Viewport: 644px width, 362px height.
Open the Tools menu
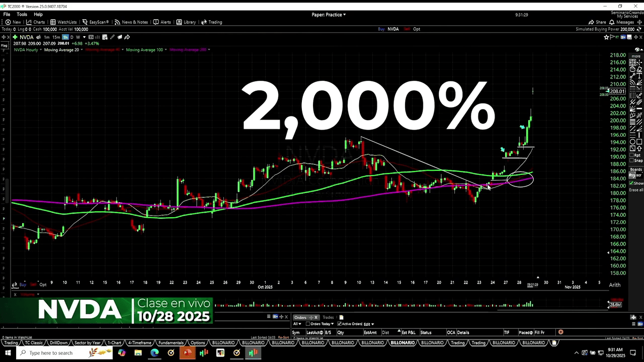tap(22, 15)
